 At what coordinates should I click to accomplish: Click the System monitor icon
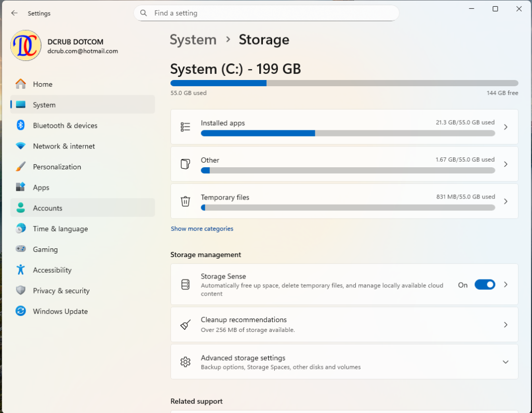[x=21, y=104]
